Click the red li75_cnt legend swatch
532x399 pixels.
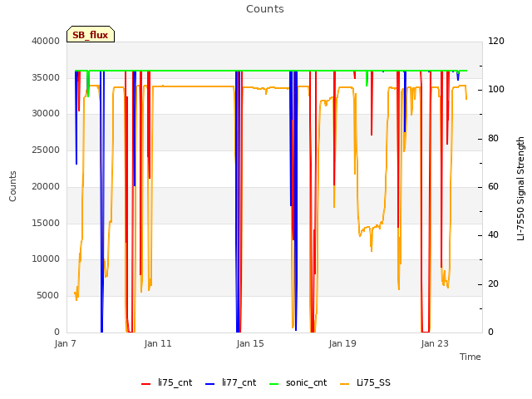pos(146,384)
